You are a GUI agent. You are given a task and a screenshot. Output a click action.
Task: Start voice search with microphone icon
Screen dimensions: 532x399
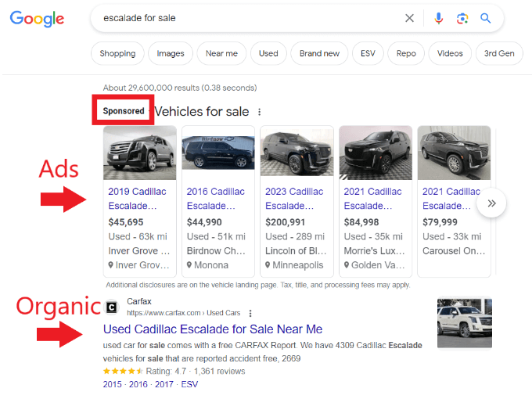point(439,18)
